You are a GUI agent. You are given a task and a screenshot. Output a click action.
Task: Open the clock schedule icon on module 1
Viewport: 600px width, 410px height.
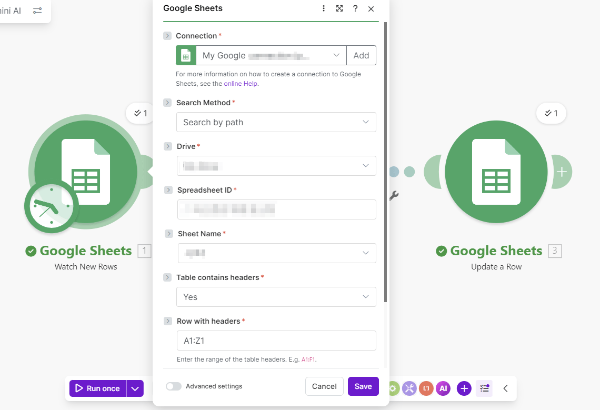(51, 207)
